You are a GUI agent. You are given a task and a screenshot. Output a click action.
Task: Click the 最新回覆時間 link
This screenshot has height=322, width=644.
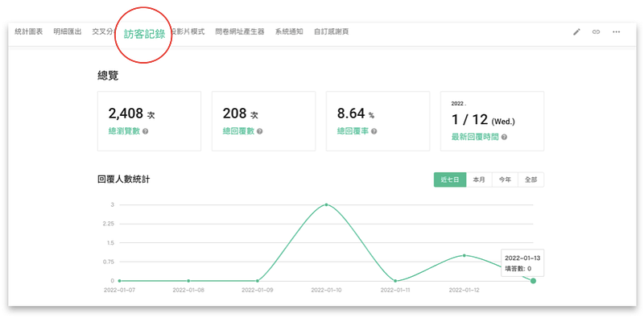[x=475, y=137]
